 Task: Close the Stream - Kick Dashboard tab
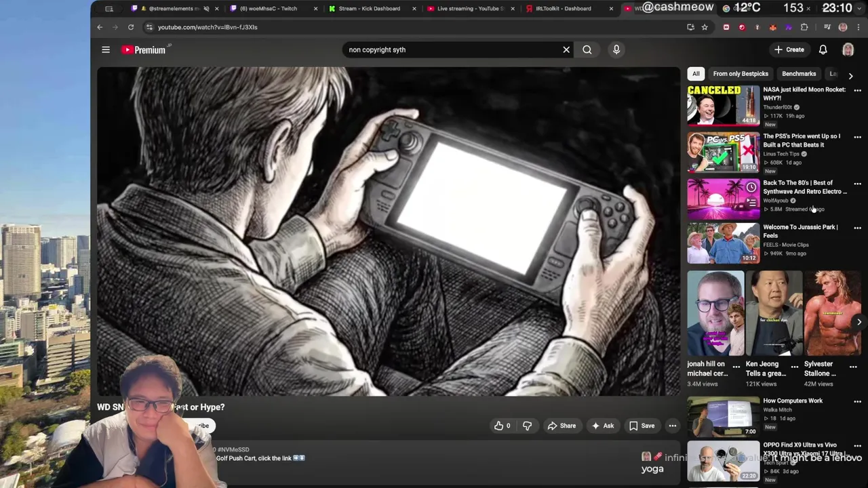pos(414,9)
